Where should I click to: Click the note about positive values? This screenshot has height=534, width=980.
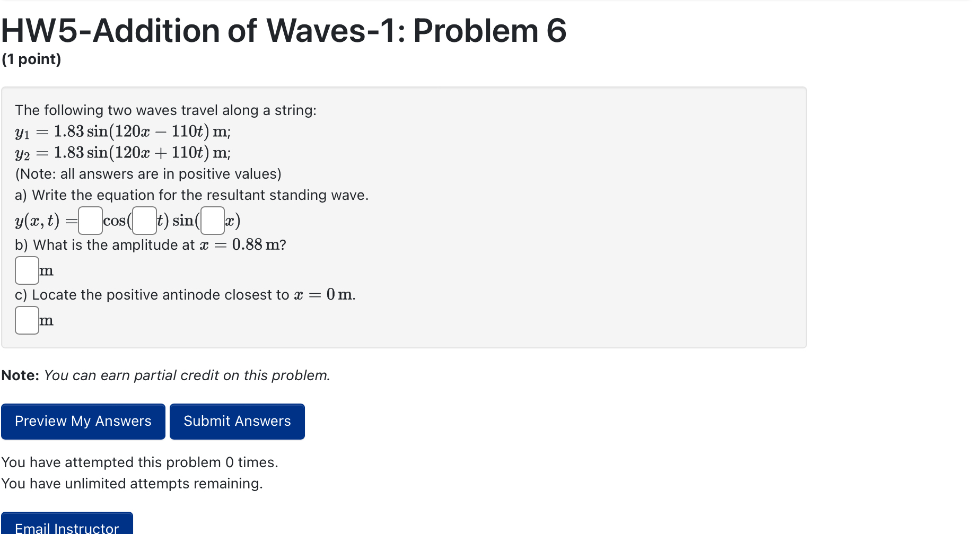[x=148, y=173]
